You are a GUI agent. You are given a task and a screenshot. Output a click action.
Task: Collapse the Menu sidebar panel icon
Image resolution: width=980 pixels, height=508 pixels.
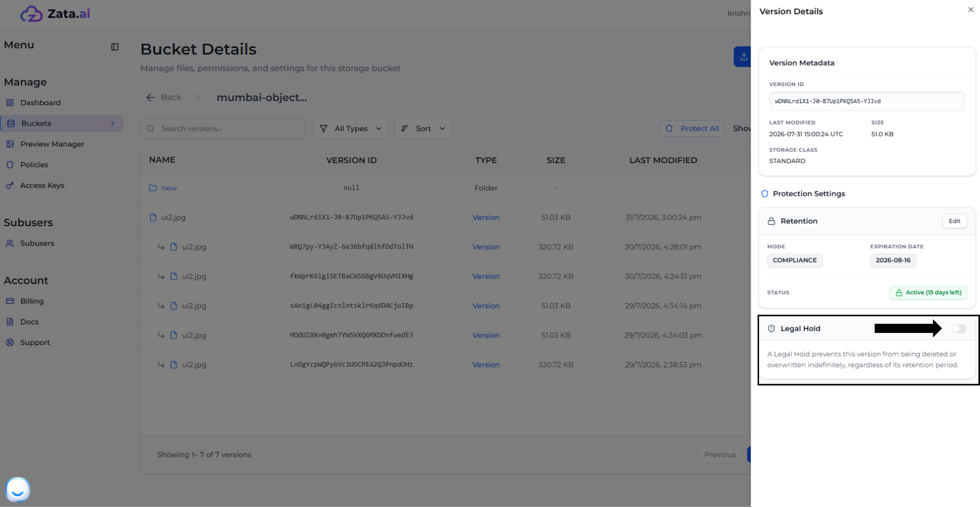115,47
